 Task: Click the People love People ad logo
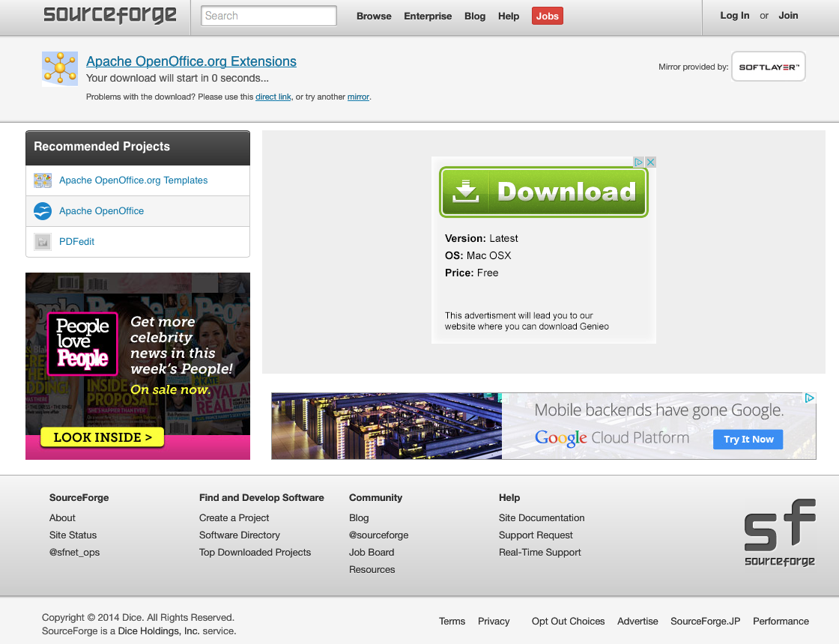click(82, 344)
